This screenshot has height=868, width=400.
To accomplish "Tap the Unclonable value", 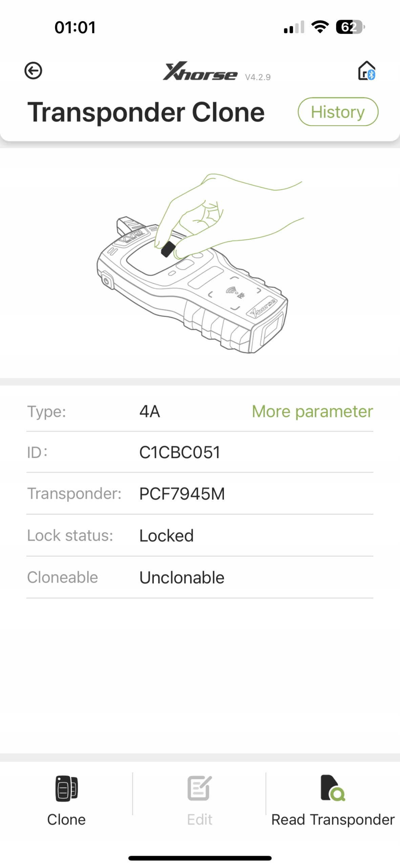I will [x=182, y=577].
